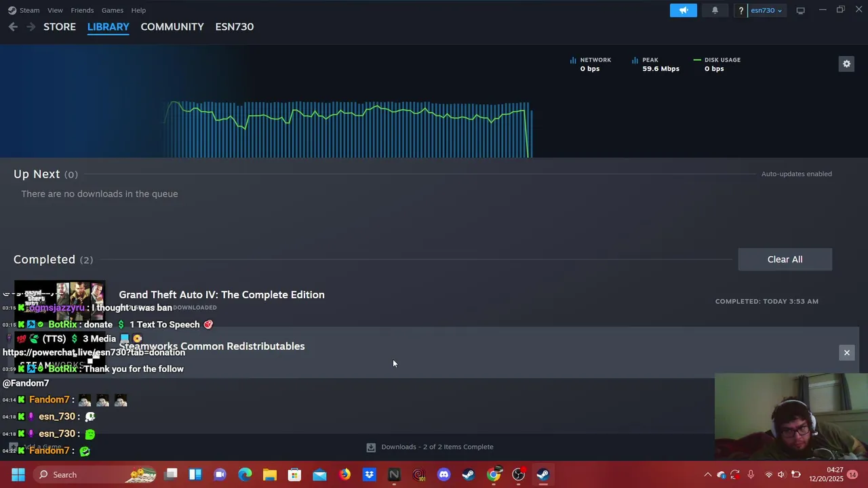The image size is (868, 488).
Task: Click the Completed (2) heading
Action: (x=53, y=260)
